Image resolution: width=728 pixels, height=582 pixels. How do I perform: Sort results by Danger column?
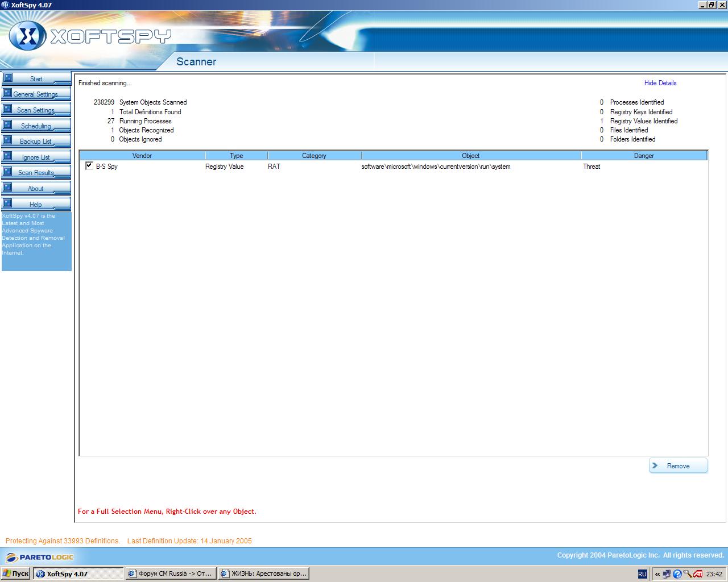[644, 155]
